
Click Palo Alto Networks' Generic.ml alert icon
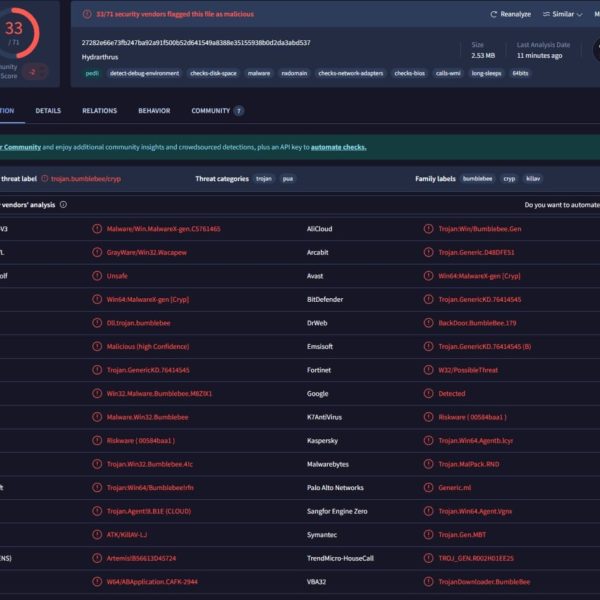coord(429,488)
